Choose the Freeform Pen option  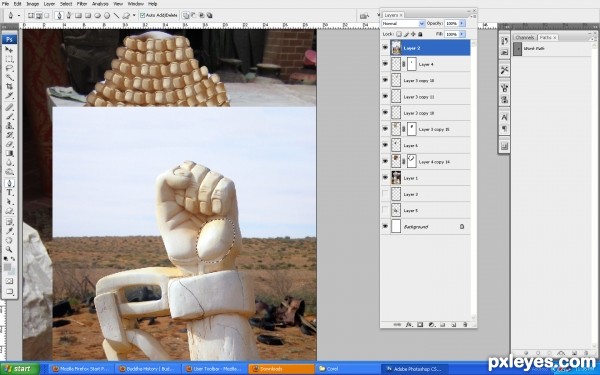(x=69, y=15)
